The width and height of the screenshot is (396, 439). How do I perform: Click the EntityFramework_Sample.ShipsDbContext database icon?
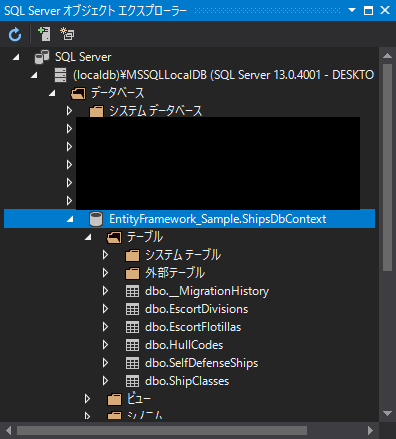click(96, 219)
